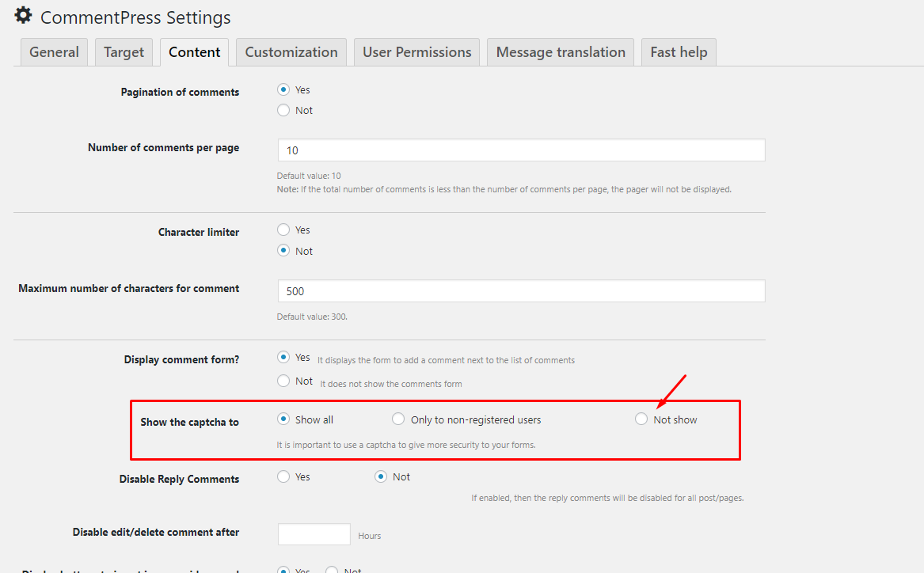Screen dimensions: 924x573
Task: Select Only to non-registered users captcha option
Action: point(398,419)
